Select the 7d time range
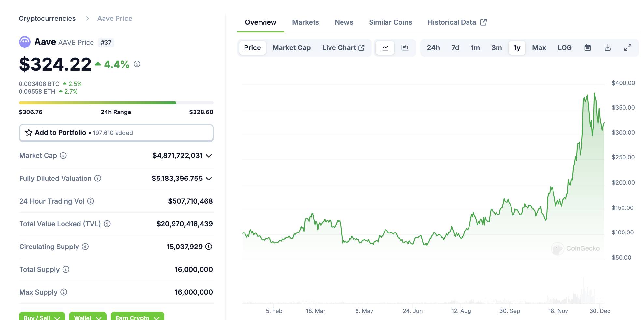 click(455, 48)
